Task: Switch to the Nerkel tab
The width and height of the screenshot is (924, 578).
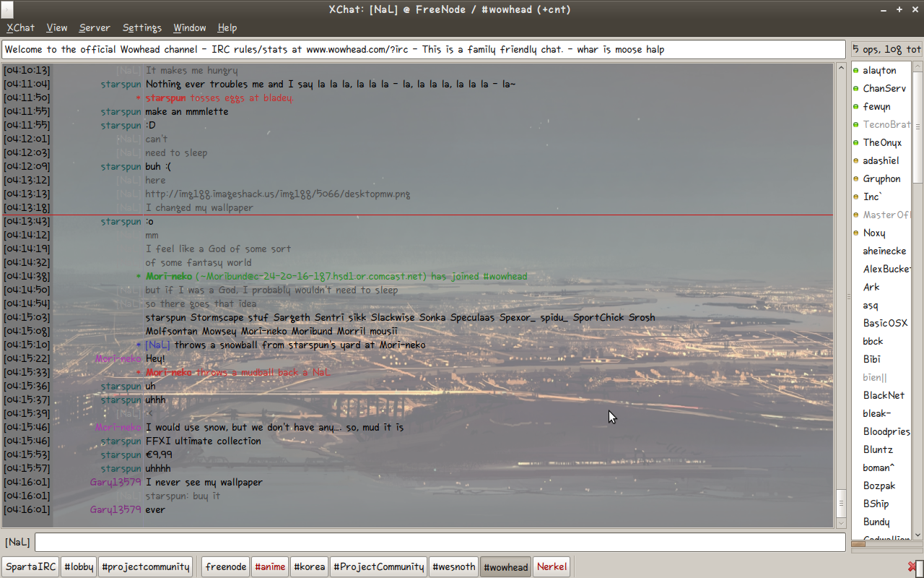Action: 552,566
